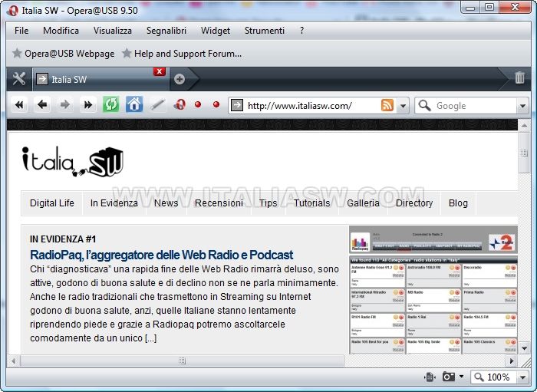
Task: Open the Modifica menu
Action: [61, 31]
